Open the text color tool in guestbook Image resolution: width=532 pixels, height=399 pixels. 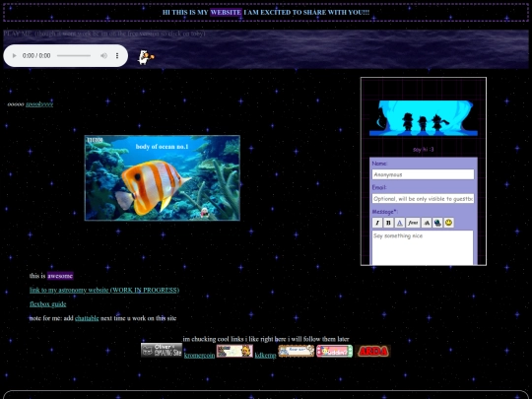click(400, 223)
